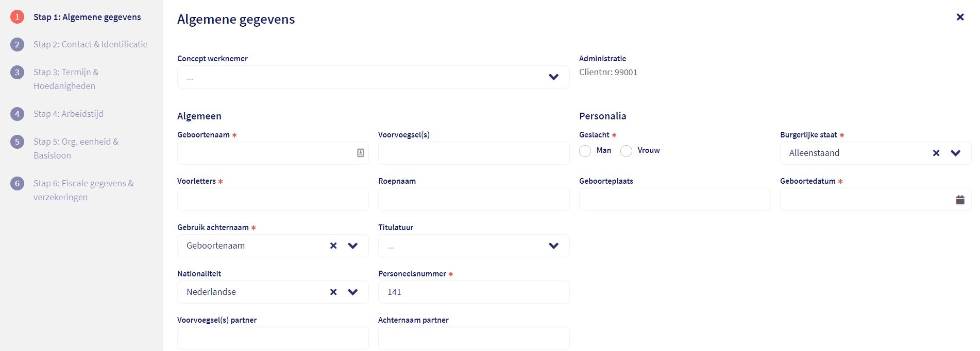Select the Man radio button
This screenshot has width=980, height=351.
point(585,151)
